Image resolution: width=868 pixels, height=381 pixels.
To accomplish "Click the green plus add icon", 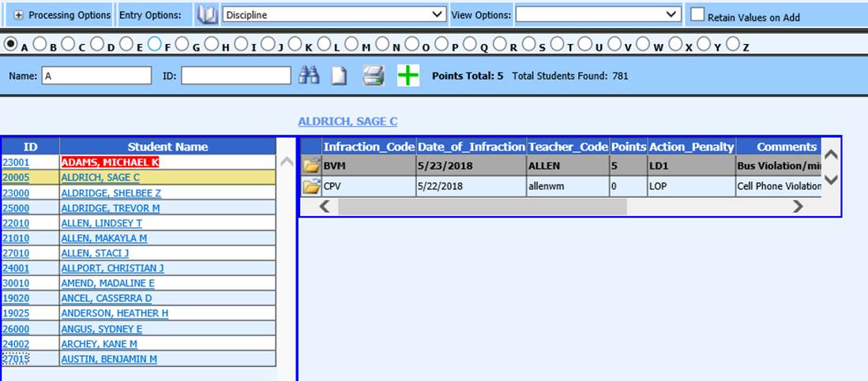I will click(x=408, y=76).
